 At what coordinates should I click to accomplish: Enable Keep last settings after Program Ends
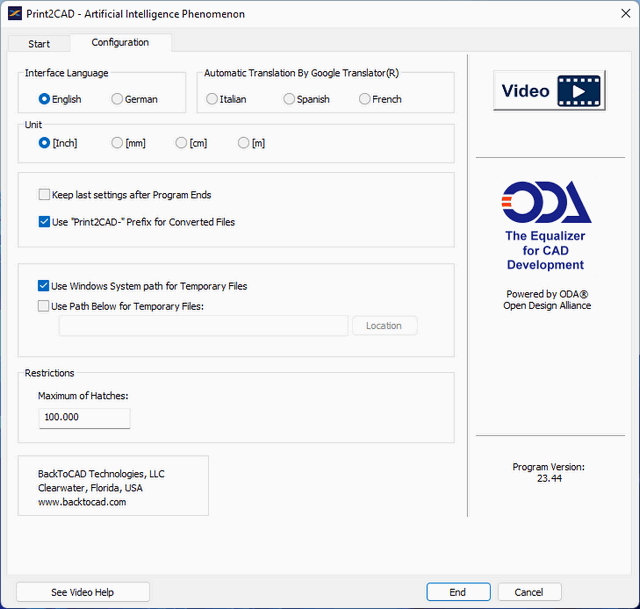click(44, 195)
